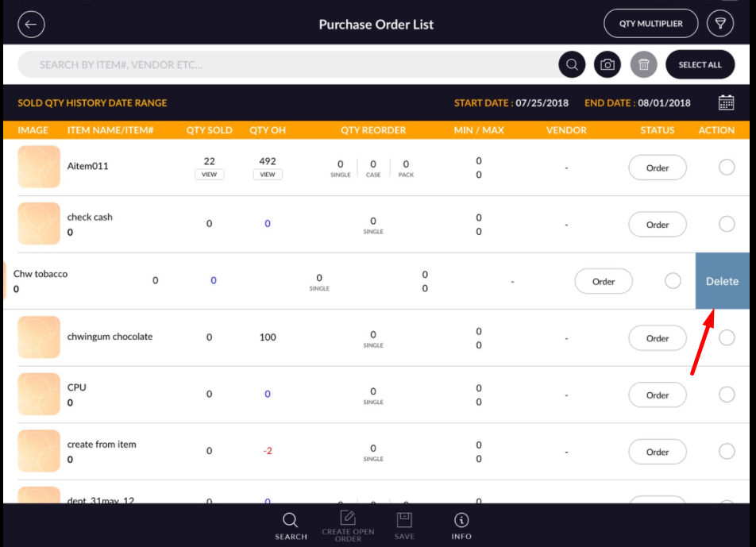Open Search in the bottom toolbar

coord(291,526)
